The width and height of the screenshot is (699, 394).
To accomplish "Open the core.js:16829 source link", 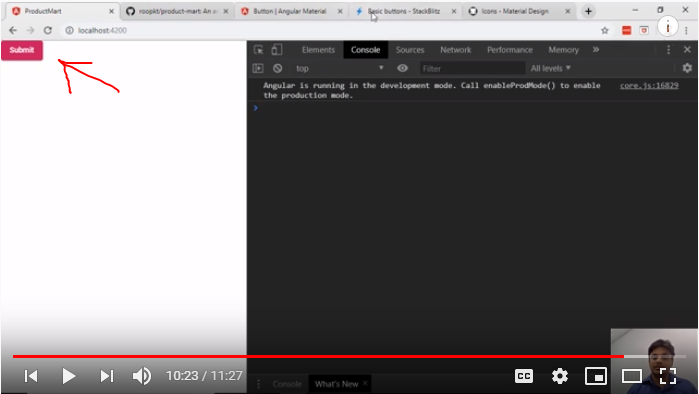I will point(649,86).
